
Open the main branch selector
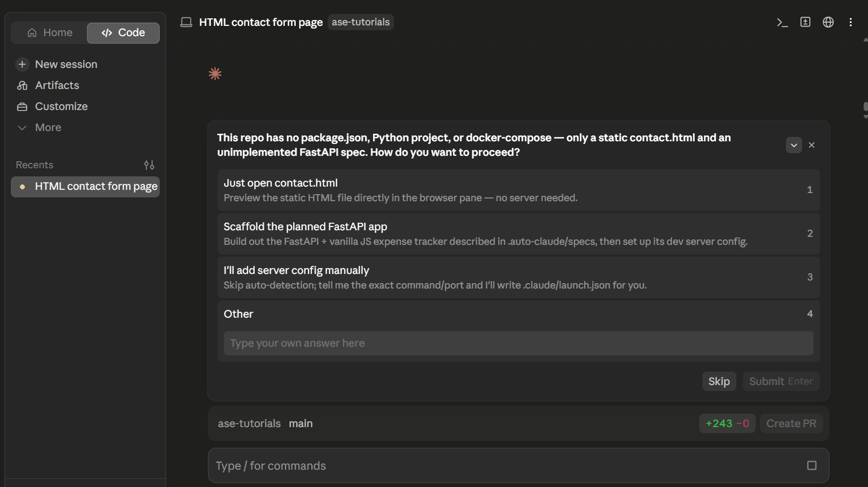301,424
